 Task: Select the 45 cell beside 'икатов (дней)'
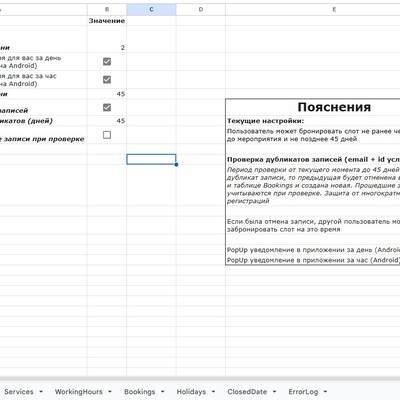point(107,121)
